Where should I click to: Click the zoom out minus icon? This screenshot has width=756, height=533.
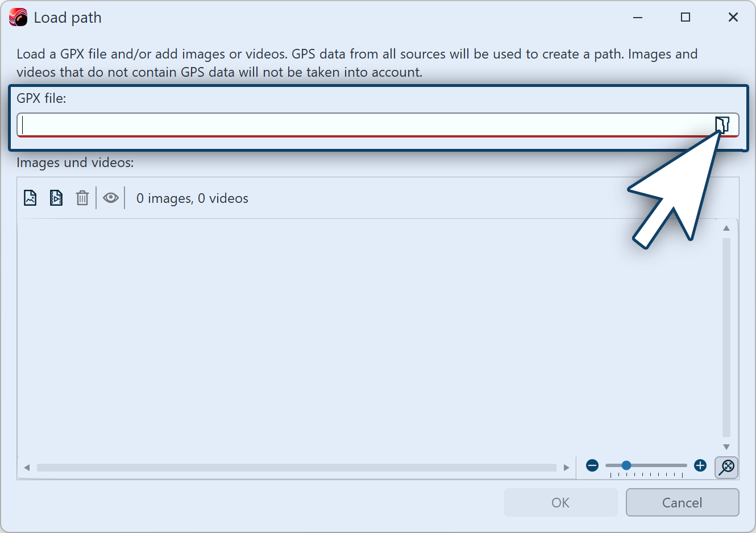pyautogui.click(x=592, y=465)
